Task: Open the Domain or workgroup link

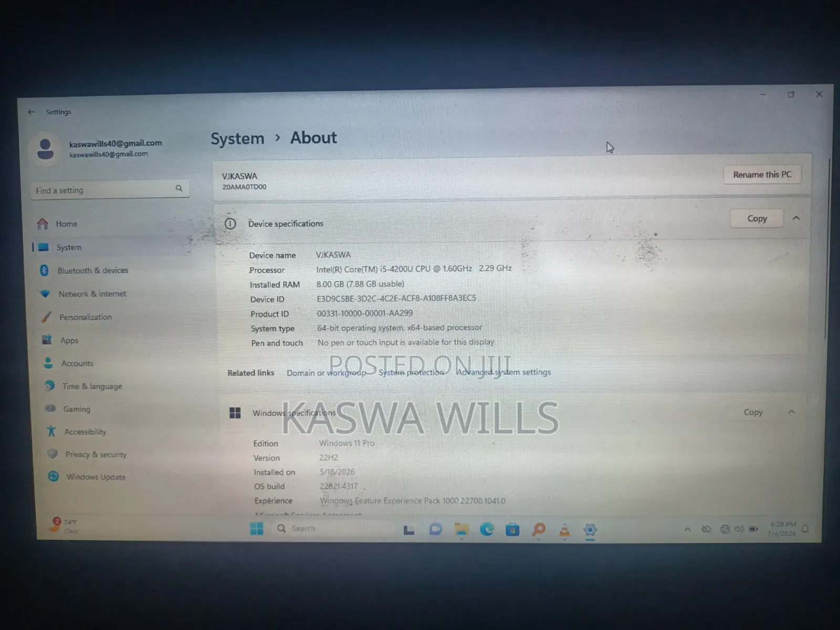Action: point(327,373)
